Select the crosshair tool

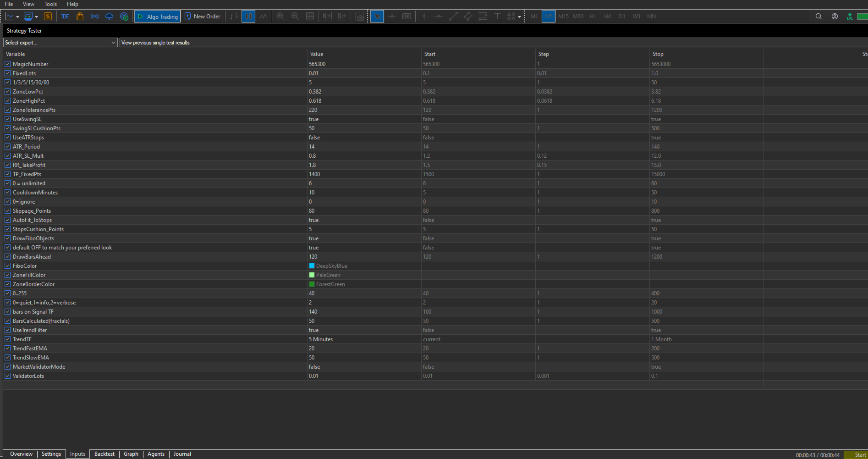tap(392, 17)
